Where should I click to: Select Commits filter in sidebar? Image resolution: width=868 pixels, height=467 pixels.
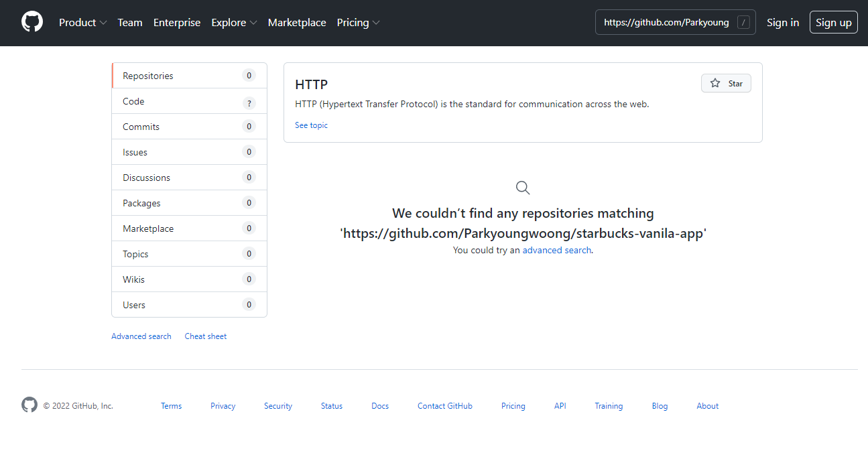(x=190, y=127)
